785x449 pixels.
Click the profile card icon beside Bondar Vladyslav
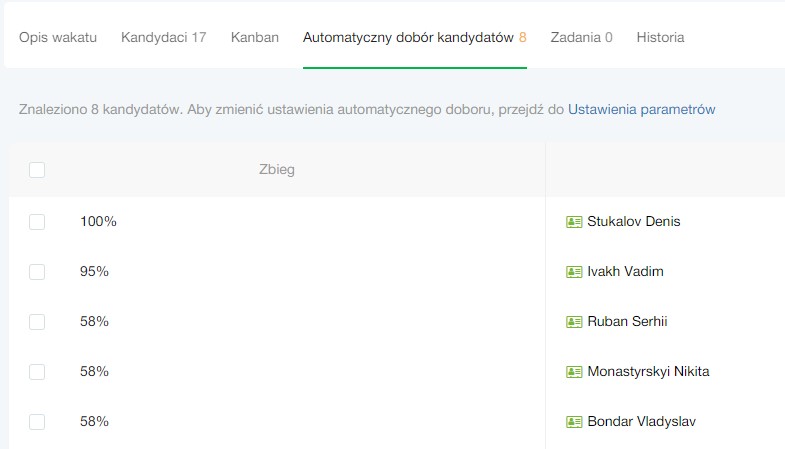[x=574, y=422]
